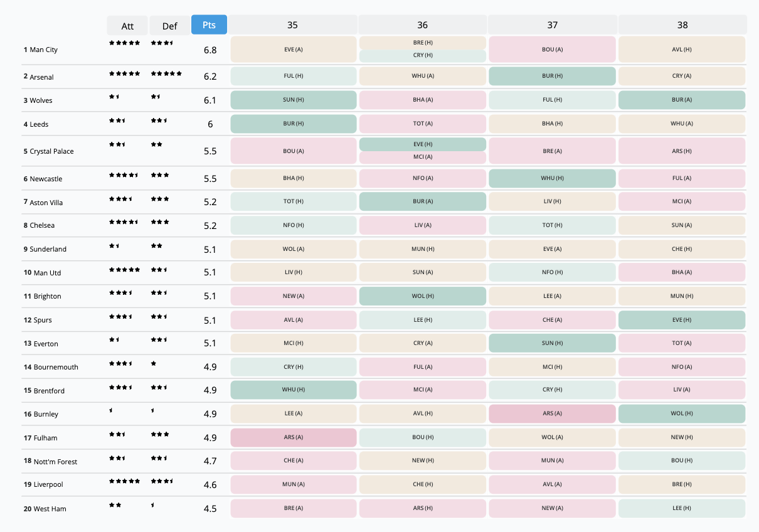Image resolution: width=759 pixels, height=532 pixels.
Task: Click the Man City team name
Action: pyautogui.click(x=44, y=50)
